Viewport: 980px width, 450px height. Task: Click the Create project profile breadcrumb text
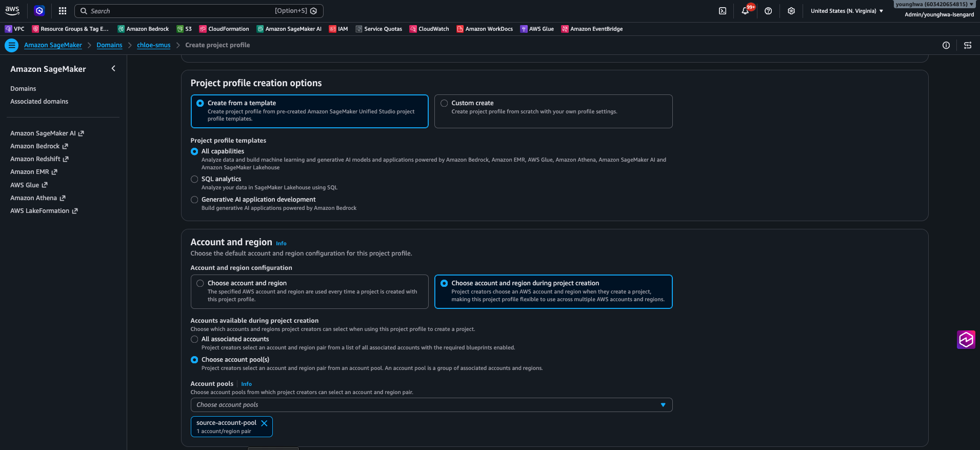[217, 45]
